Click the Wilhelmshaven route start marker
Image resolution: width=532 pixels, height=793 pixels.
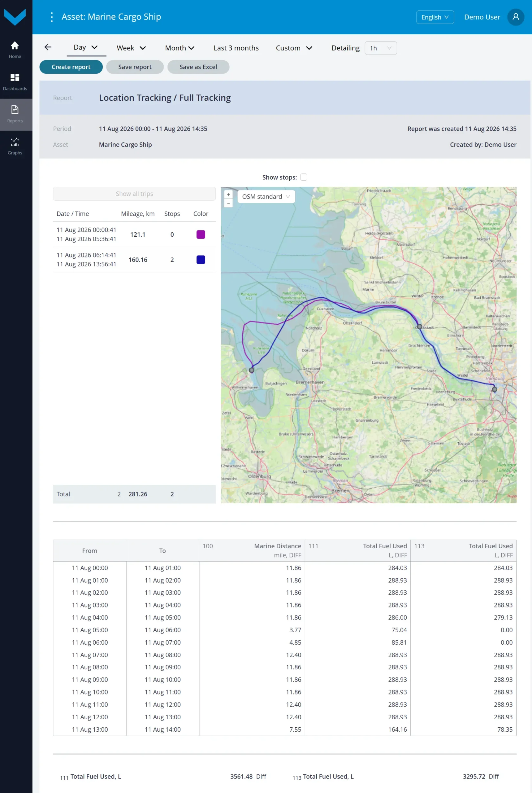(x=251, y=370)
